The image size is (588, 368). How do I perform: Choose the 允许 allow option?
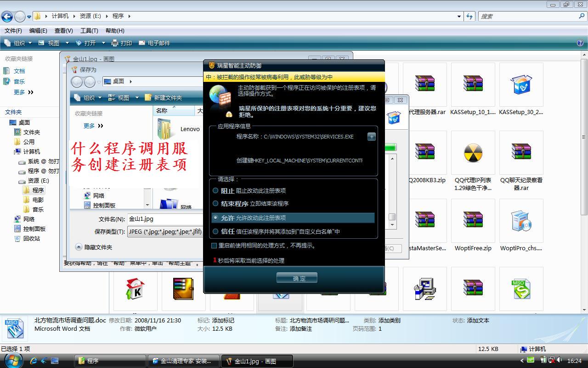[x=215, y=218]
